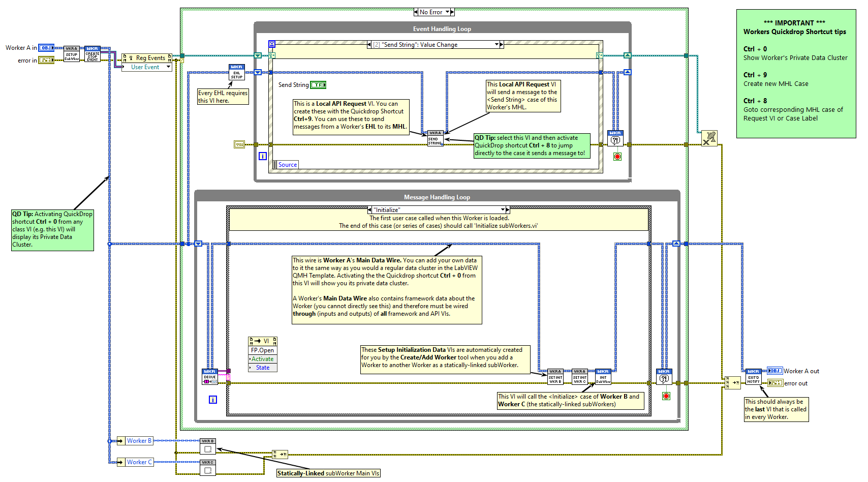868x482 pixels.
Task: Click the Unregister For Events node
Action: (x=709, y=138)
